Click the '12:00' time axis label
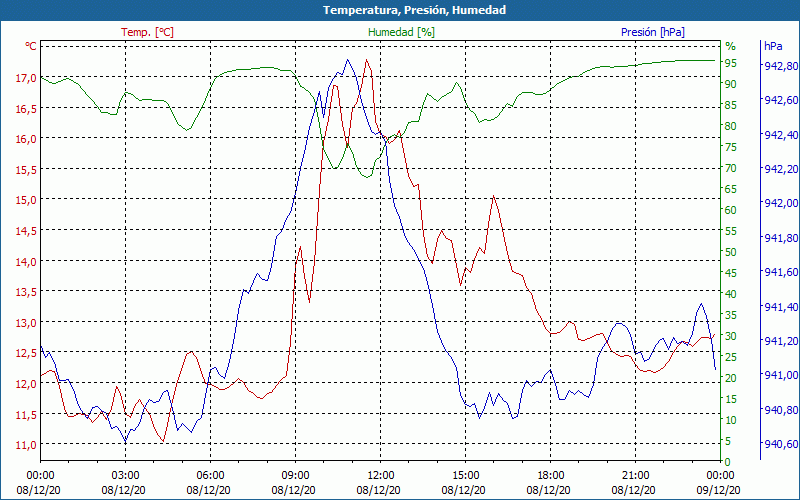 pyautogui.click(x=380, y=476)
